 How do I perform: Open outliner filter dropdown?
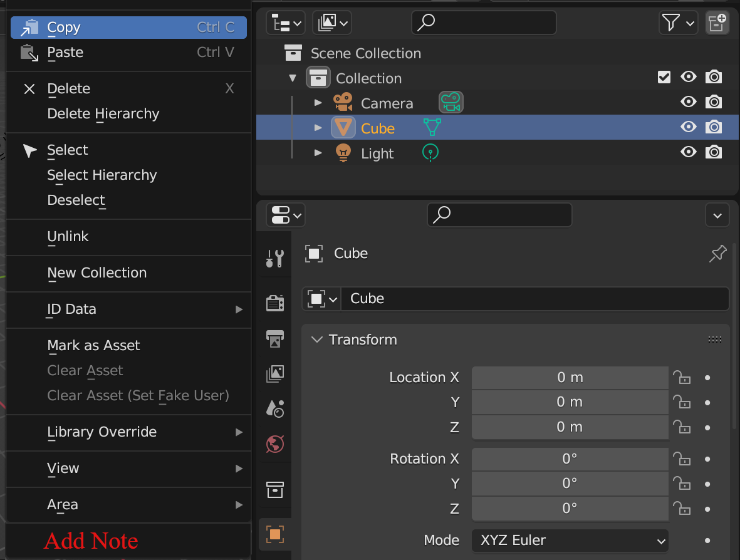(678, 23)
